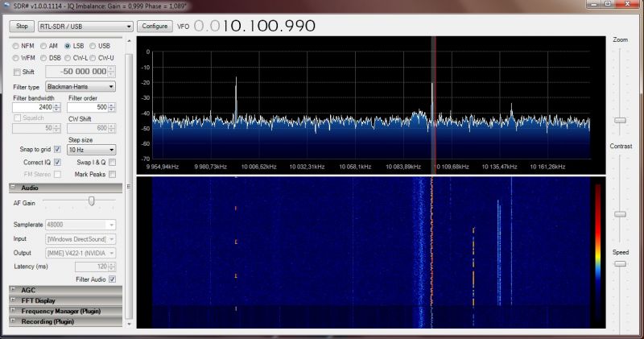Toggle the FM Stereo checkbox
Viewport: 644px width, 339px height.
click(x=57, y=174)
